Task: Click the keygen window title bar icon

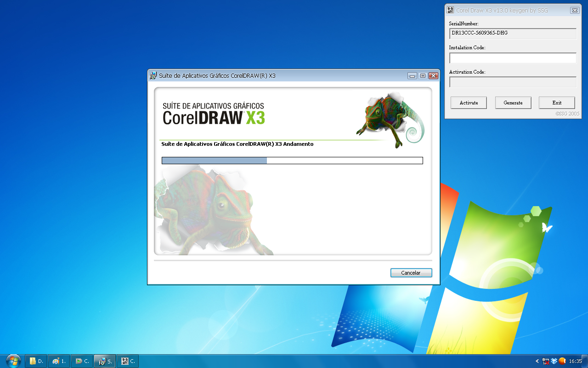Action: (x=451, y=10)
